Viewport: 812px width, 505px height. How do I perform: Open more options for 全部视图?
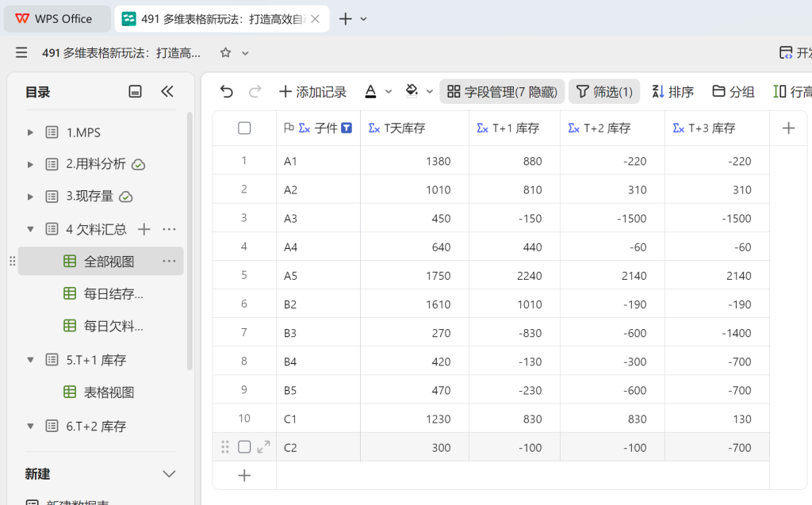[x=170, y=261]
